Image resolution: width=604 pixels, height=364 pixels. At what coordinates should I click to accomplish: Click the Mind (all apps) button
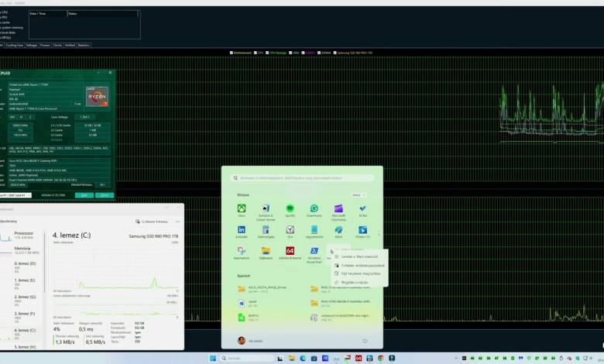[358, 195]
